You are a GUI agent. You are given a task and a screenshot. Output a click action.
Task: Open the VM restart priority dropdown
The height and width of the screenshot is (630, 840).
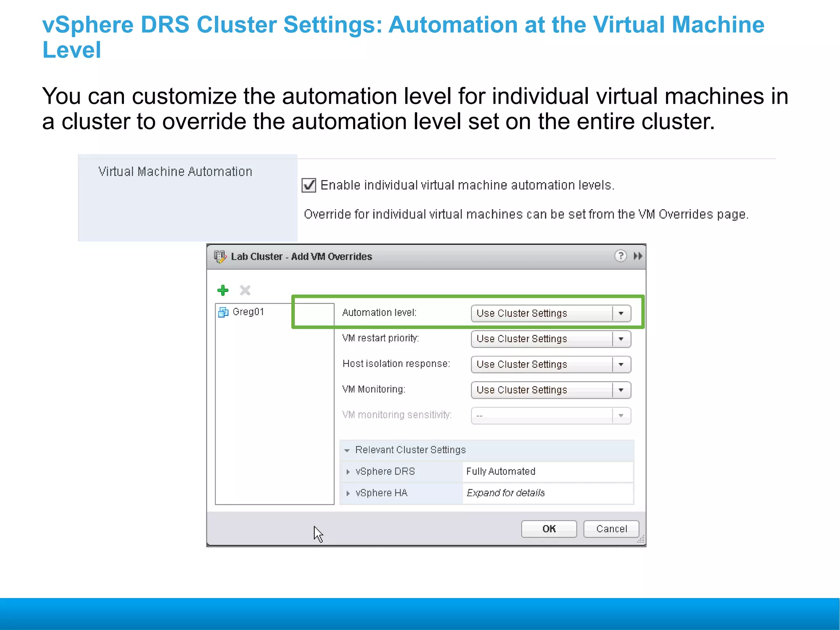[551, 339]
